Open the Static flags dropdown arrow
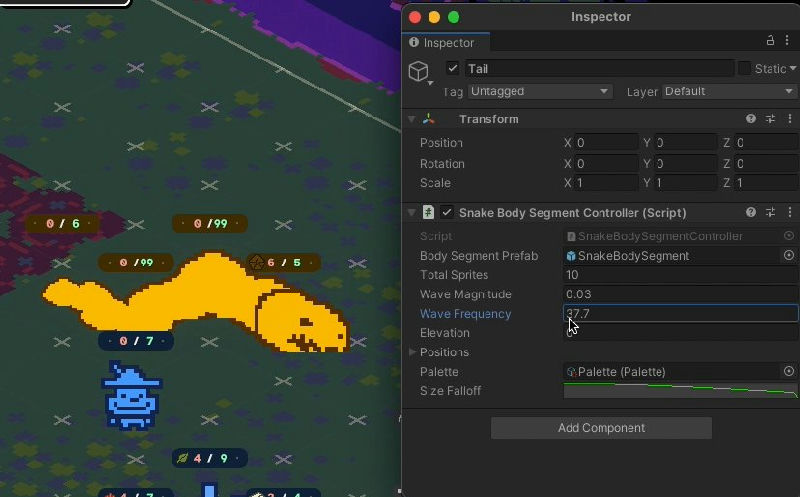 792,68
